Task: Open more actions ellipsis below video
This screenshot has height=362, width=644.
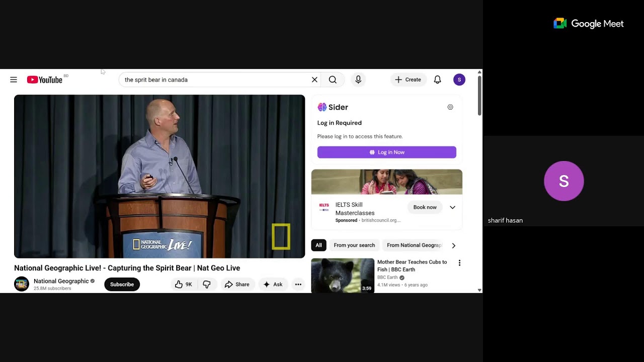Action: tap(298, 285)
